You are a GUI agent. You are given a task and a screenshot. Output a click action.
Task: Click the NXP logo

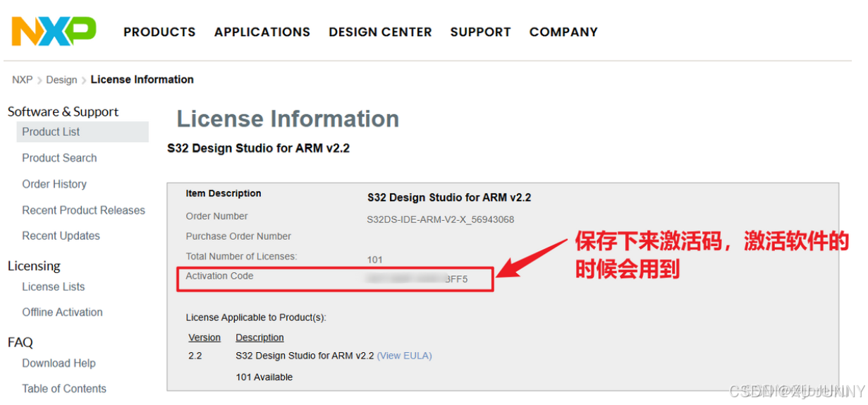click(x=54, y=32)
